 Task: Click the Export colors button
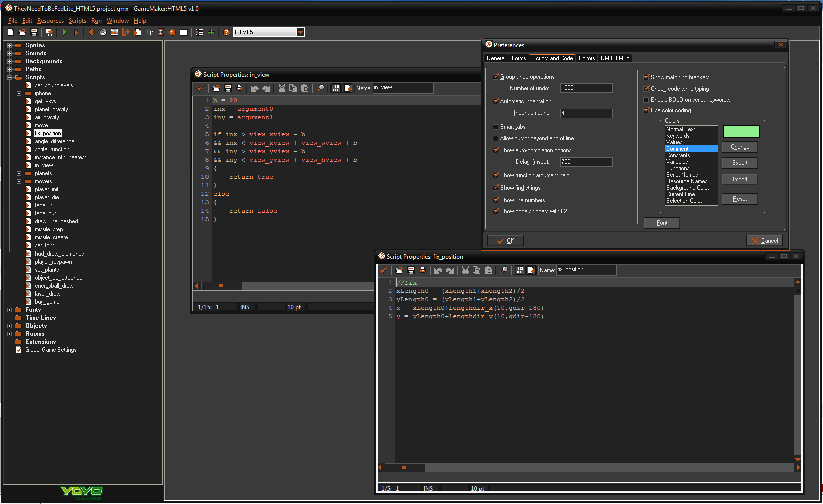pos(740,163)
